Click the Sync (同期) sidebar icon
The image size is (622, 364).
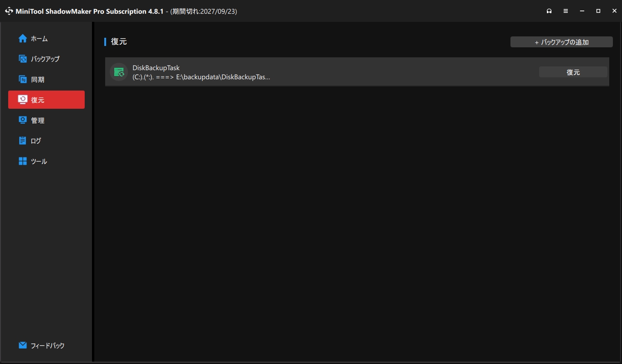(23, 80)
